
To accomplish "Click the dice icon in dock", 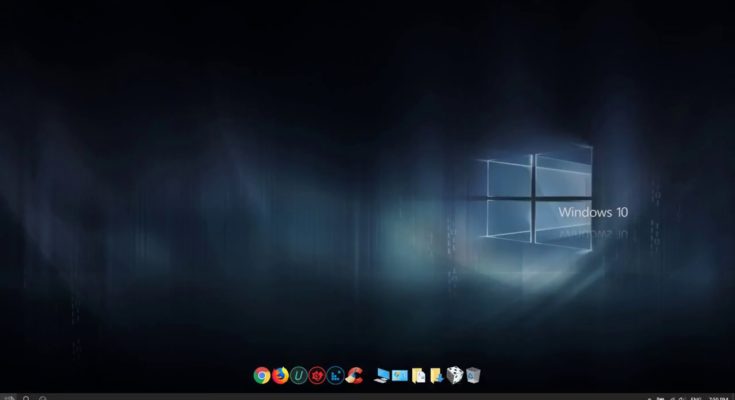I will (455, 376).
